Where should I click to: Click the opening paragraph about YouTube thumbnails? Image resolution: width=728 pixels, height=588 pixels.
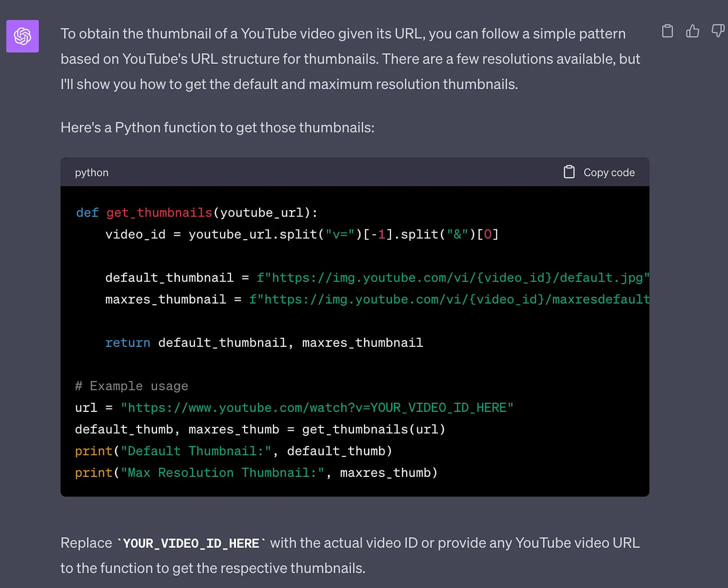point(350,59)
